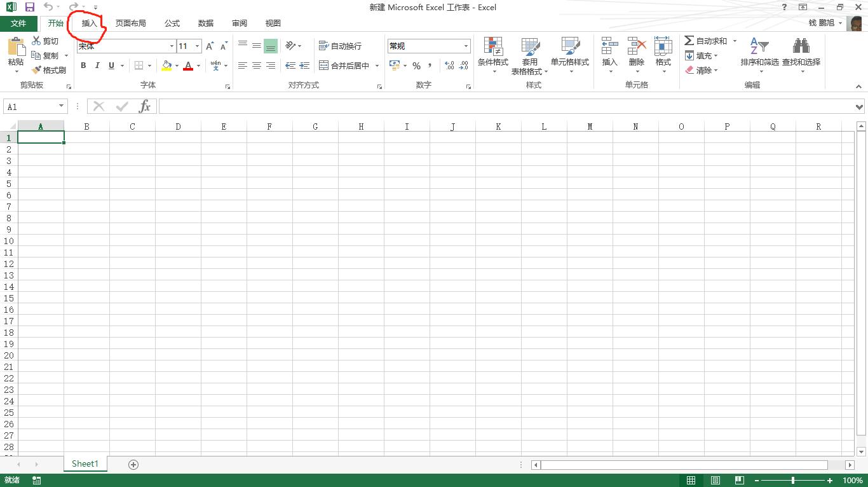Switch to the 插入 ribbon tab

(88, 23)
